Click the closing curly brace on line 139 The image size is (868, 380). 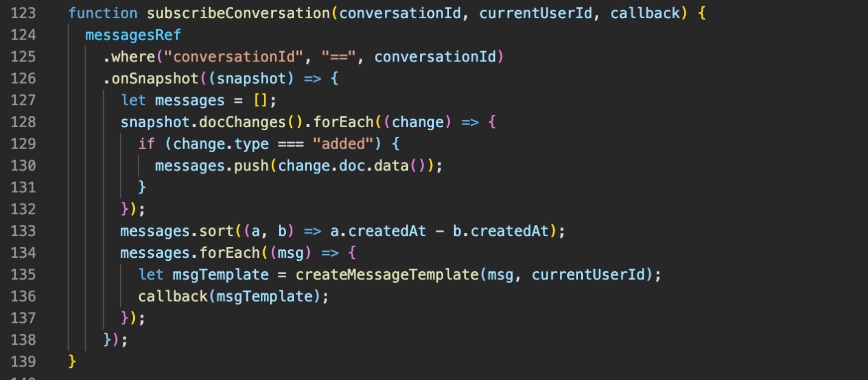[x=72, y=361]
